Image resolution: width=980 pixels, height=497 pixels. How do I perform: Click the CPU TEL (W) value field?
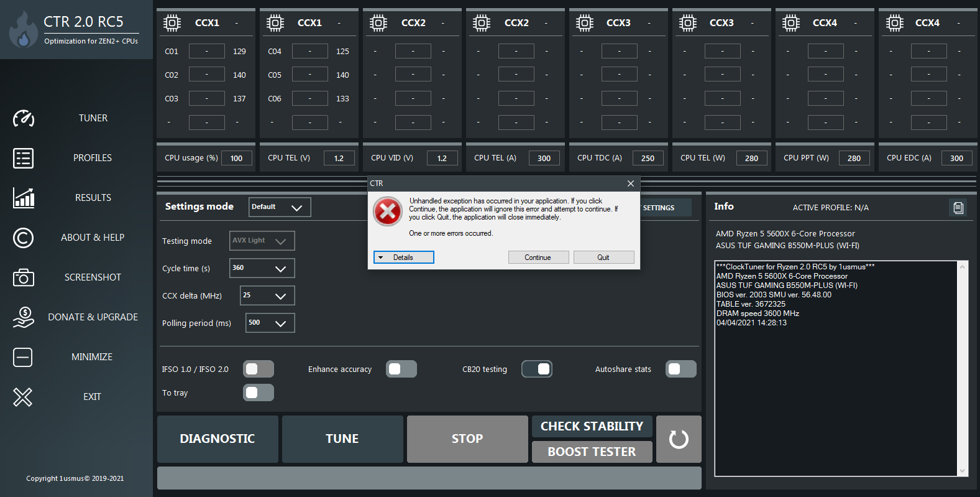point(751,159)
